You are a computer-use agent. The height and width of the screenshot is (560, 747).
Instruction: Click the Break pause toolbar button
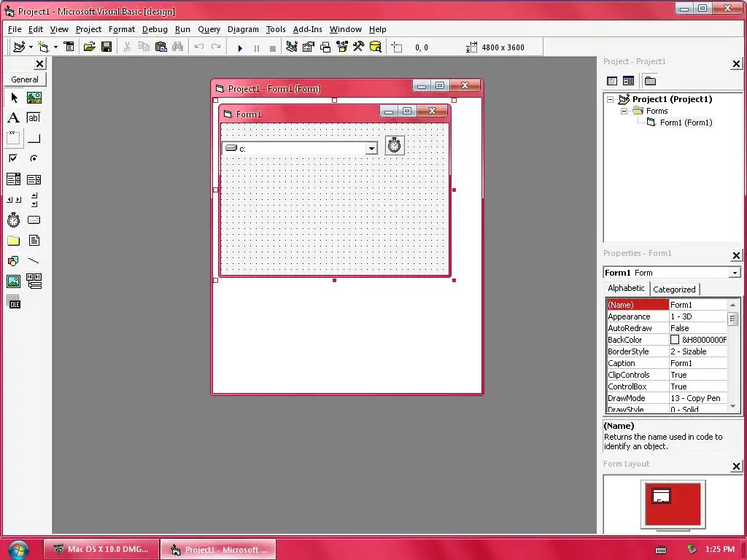point(257,48)
